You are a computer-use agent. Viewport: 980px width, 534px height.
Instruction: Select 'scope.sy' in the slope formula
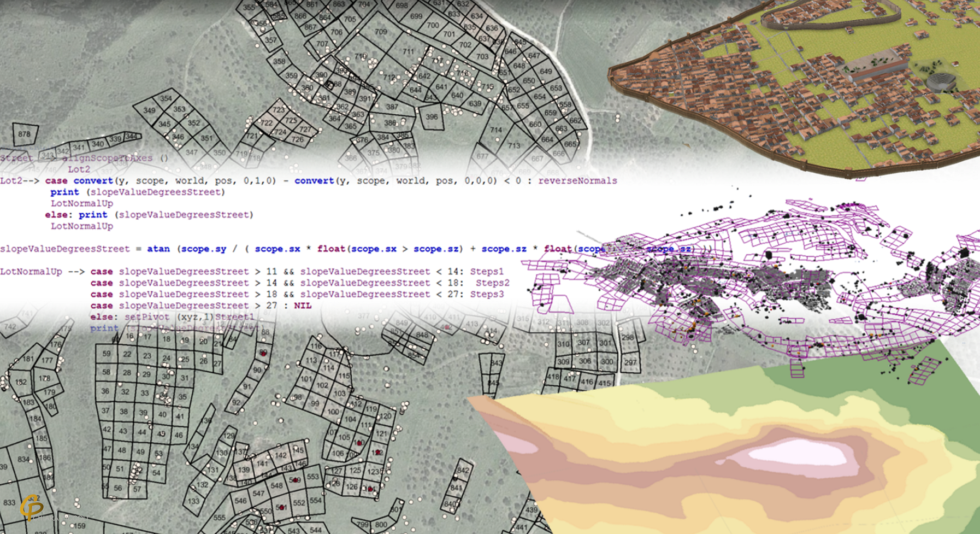pyautogui.click(x=204, y=249)
